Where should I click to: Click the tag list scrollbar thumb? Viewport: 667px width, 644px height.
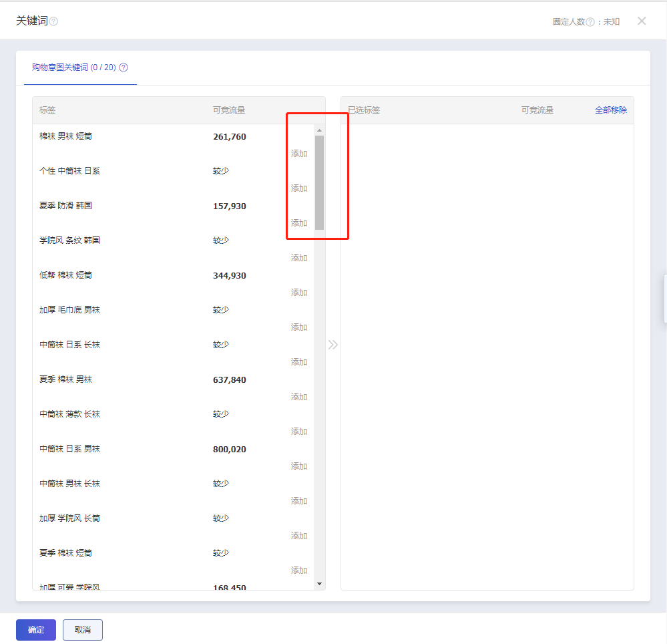[319, 182]
